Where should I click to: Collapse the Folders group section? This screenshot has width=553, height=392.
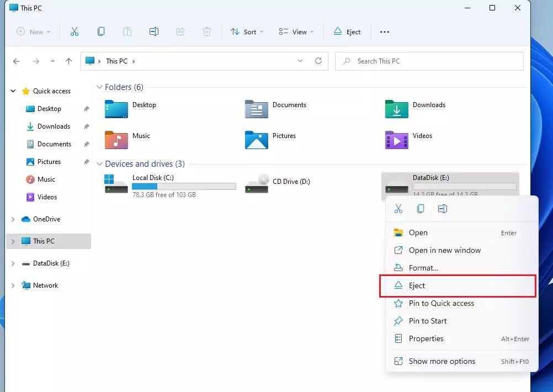tap(99, 87)
